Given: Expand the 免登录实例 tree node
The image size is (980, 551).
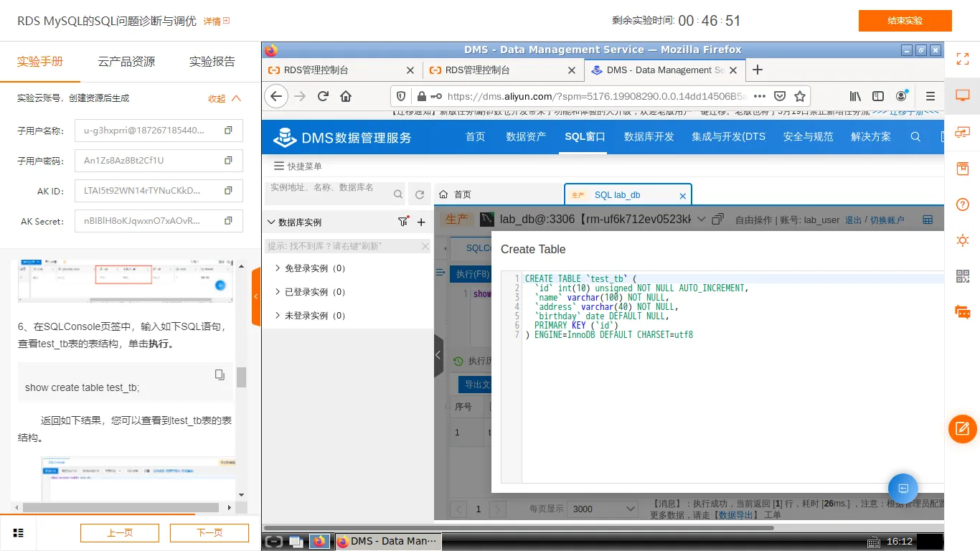Looking at the screenshot, I should pyautogui.click(x=278, y=268).
